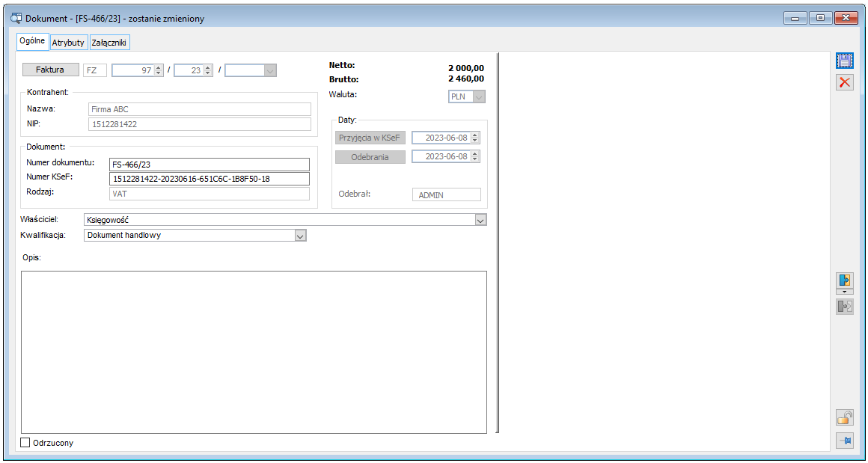868x463 pixels.
Task: Maximize the Dokument window
Action: 820,18
